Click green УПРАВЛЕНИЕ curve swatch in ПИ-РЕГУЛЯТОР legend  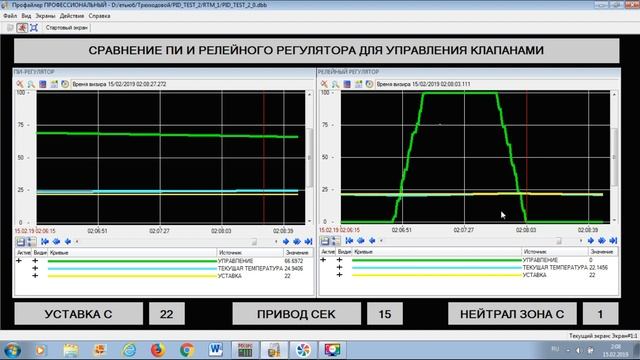pos(132,261)
